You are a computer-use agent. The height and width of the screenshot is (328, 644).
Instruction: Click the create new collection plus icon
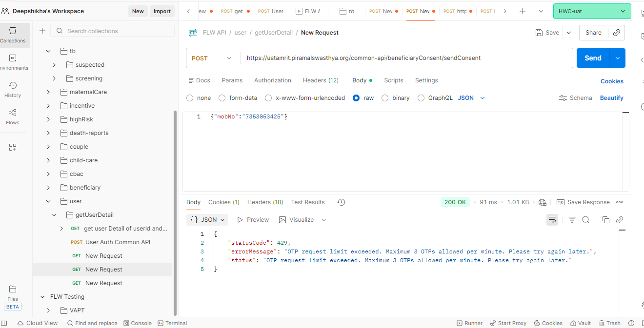point(42,31)
